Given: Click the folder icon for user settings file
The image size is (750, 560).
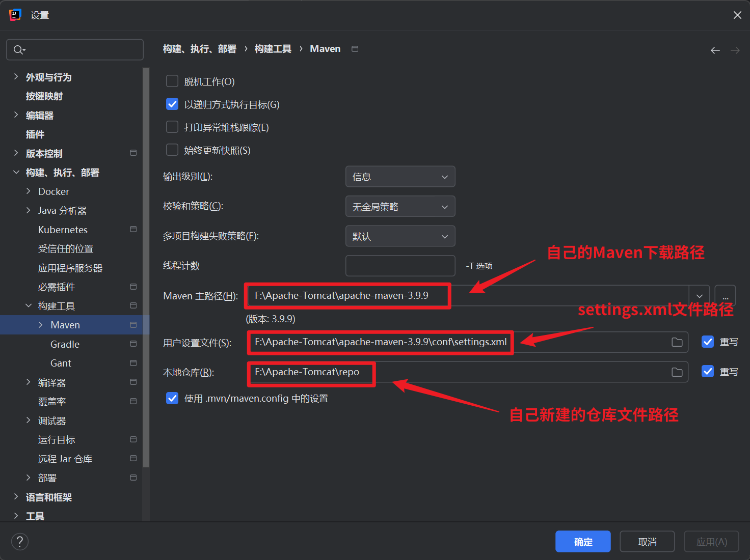Looking at the screenshot, I should 677,342.
